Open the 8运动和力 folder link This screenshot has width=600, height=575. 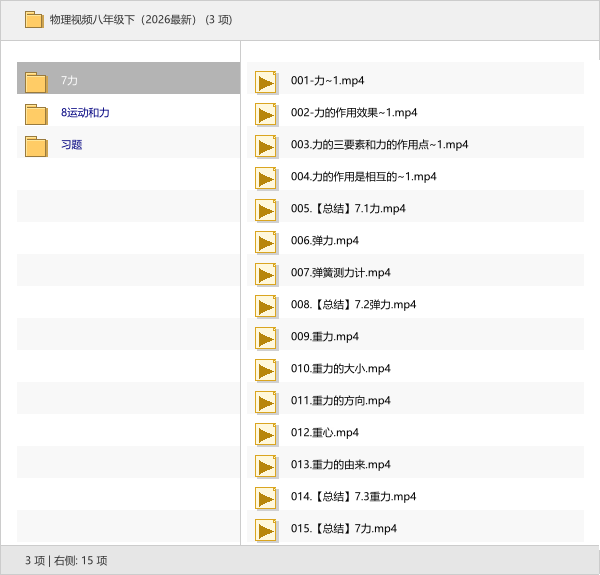pyautogui.click(x=85, y=113)
